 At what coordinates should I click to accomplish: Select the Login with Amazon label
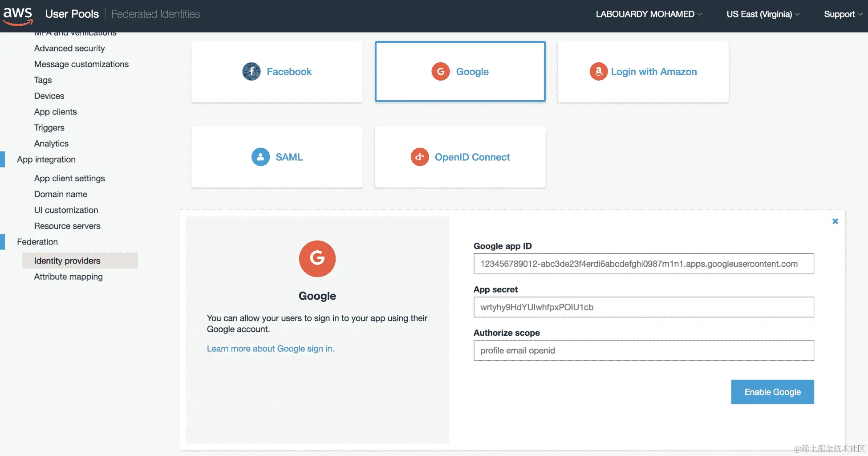click(x=654, y=72)
